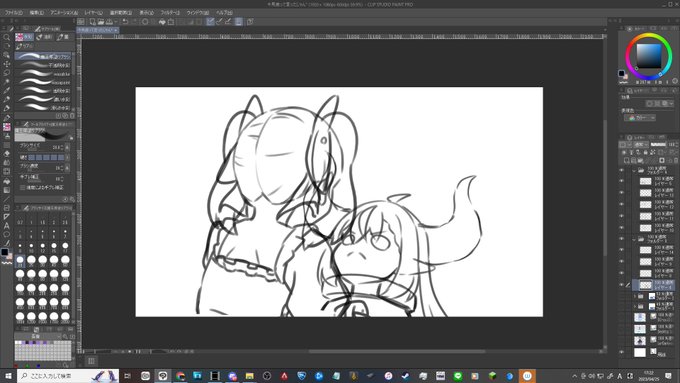
Task: Open Task View in the taskbar
Action: click(128, 376)
